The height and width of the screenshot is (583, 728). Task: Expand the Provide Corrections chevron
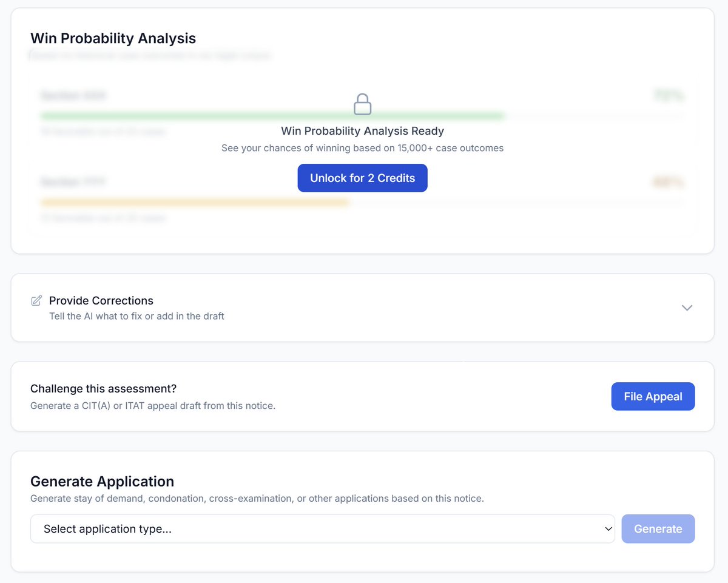point(687,308)
